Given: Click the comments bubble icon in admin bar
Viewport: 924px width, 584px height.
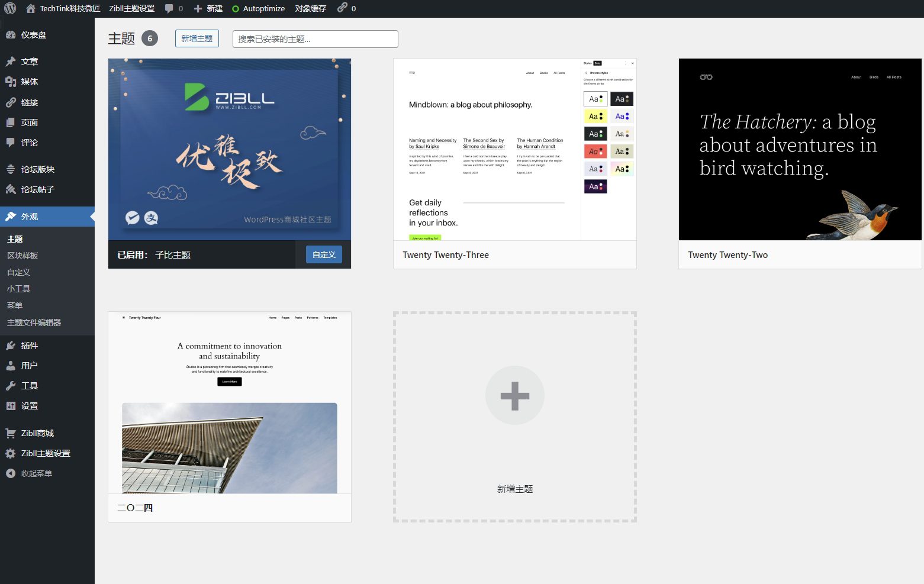Looking at the screenshot, I should pos(169,8).
